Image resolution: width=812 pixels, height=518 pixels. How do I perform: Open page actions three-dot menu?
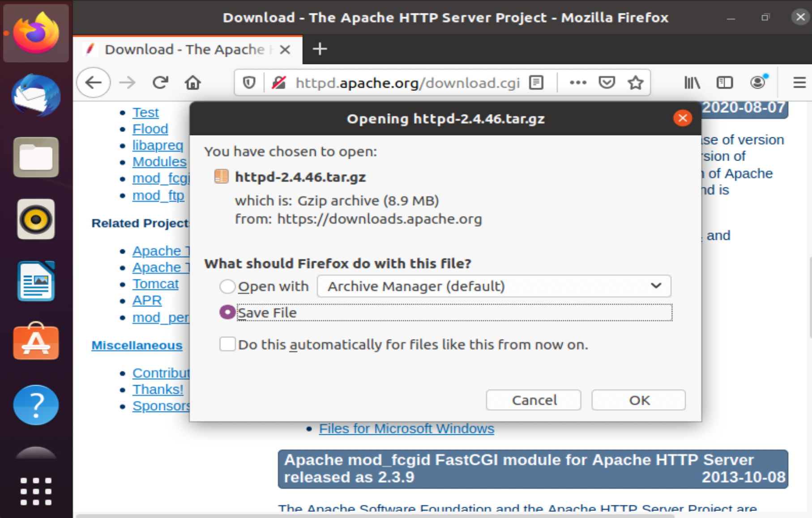click(x=578, y=83)
